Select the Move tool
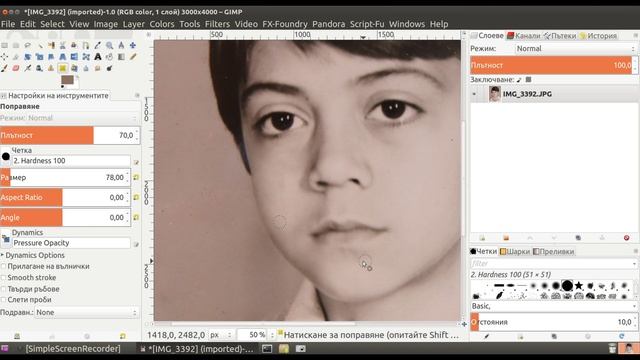The width and height of the screenshot is (640, 360). tap(133, 45)
